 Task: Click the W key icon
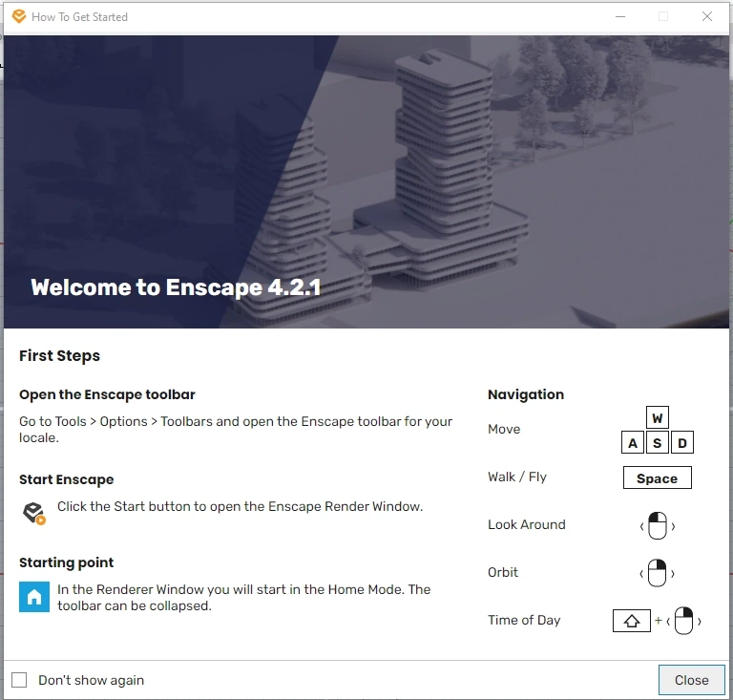(658, 417)
